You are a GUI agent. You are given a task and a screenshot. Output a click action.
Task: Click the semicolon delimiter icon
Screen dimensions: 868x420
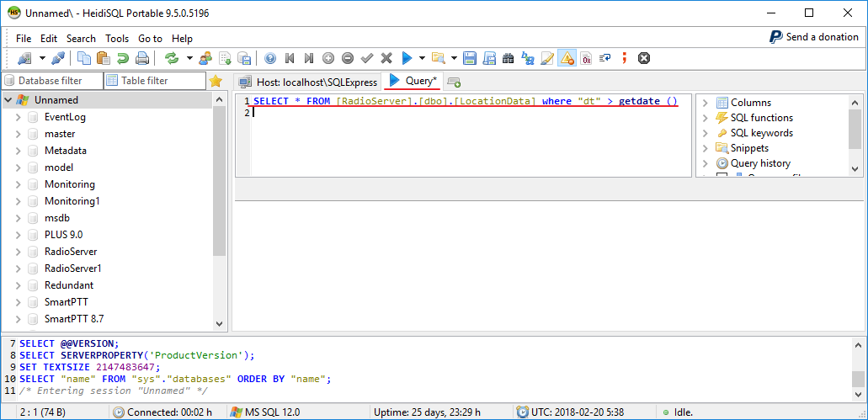coord(625,58)
